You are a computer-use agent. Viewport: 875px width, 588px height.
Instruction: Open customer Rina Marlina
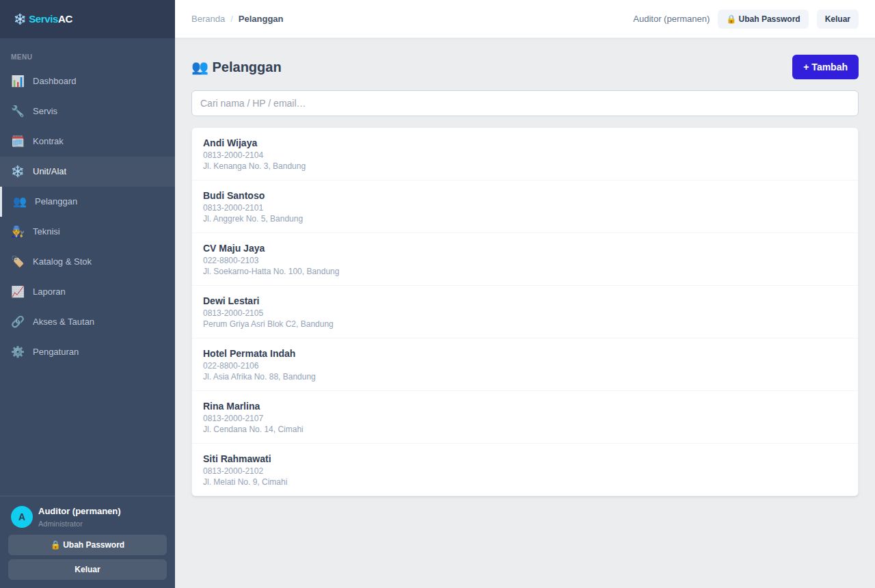tap(525, 418)
